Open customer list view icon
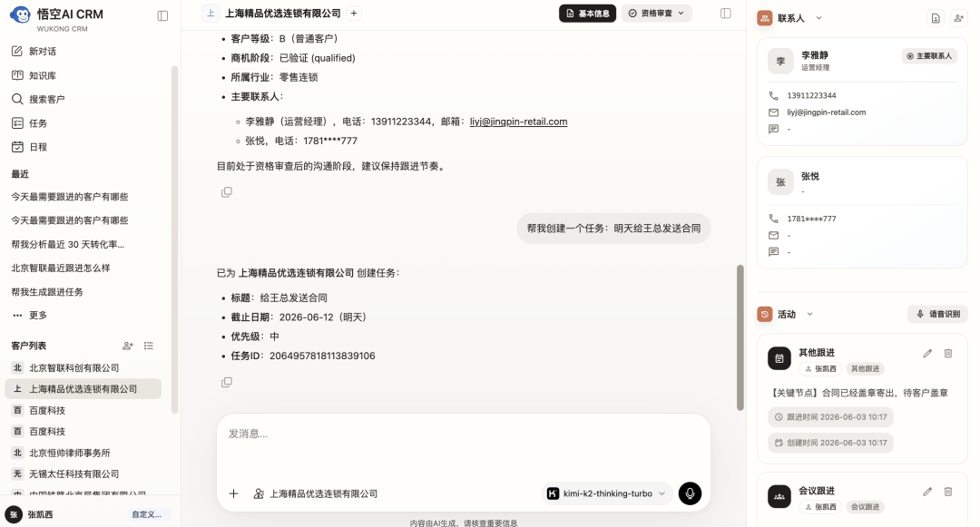This screenshot has width=980, height=527. pos(149,346)
